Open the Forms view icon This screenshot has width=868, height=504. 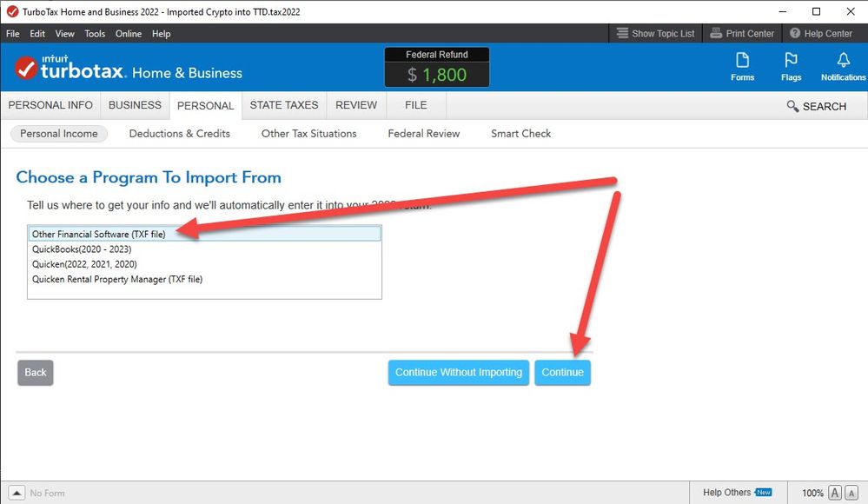(742, 66)
